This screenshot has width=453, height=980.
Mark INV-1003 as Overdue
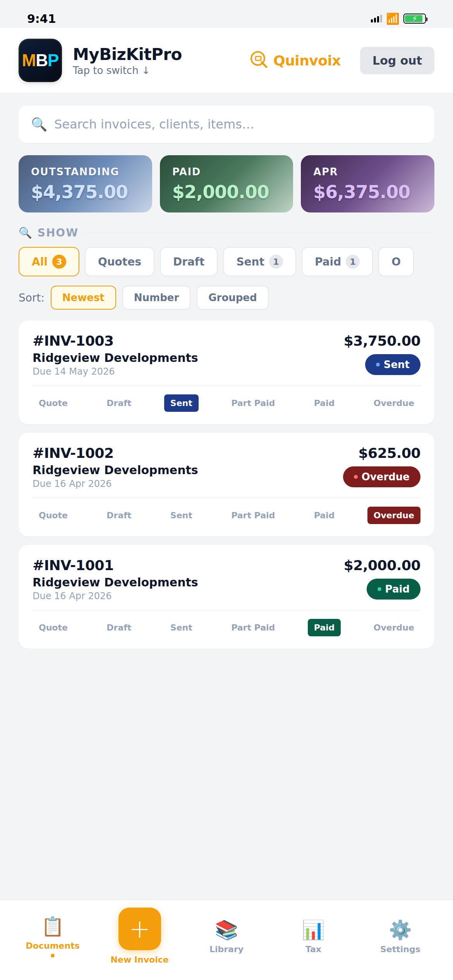pos(394,403)
